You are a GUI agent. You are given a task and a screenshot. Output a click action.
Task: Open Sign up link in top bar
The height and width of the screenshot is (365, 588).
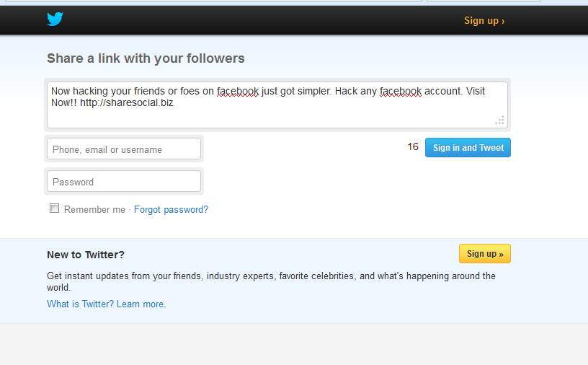pos(484,21)
